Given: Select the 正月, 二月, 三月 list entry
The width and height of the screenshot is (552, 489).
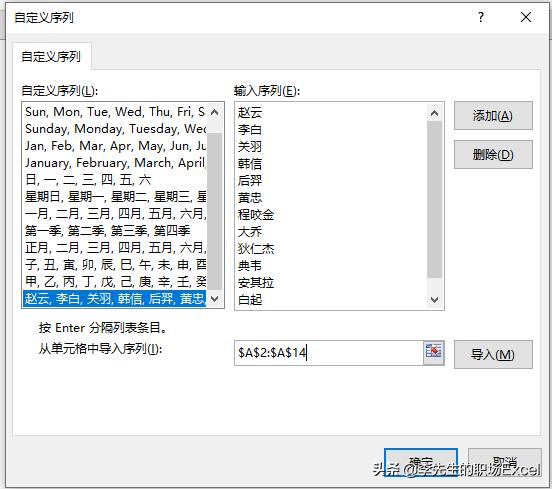Looking at the screenshot, I should pos(115,247).
